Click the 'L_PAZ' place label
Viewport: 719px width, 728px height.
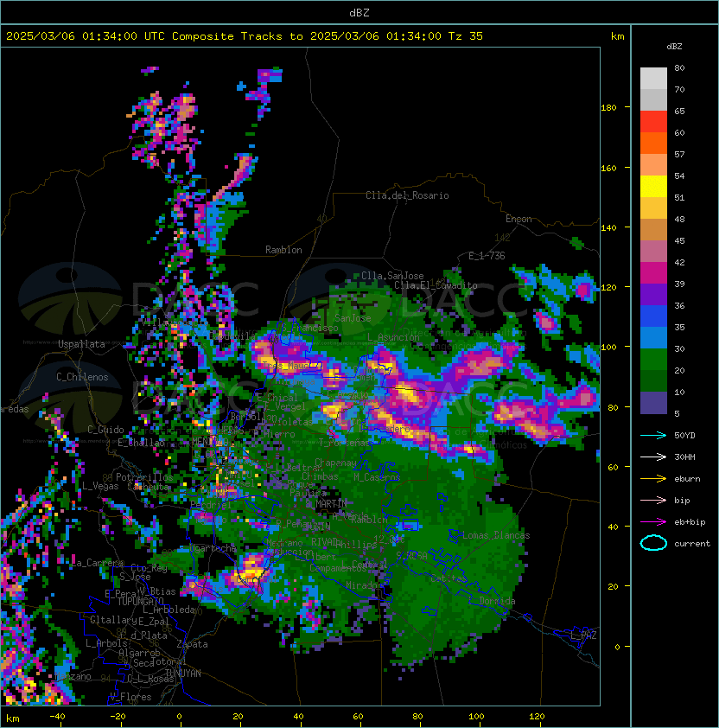tap(583, 635)
